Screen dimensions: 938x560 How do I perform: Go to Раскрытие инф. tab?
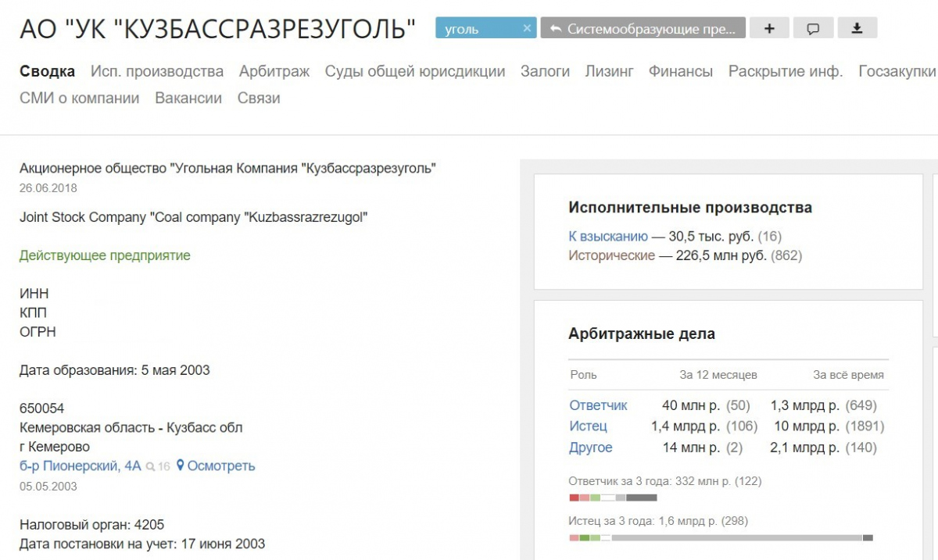pos(786,71)
